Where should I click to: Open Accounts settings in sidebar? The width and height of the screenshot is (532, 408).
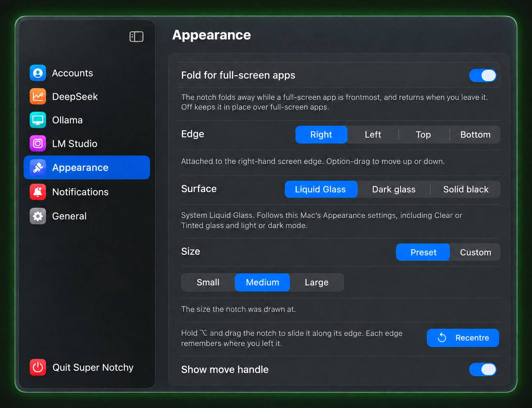pos(87,73)
